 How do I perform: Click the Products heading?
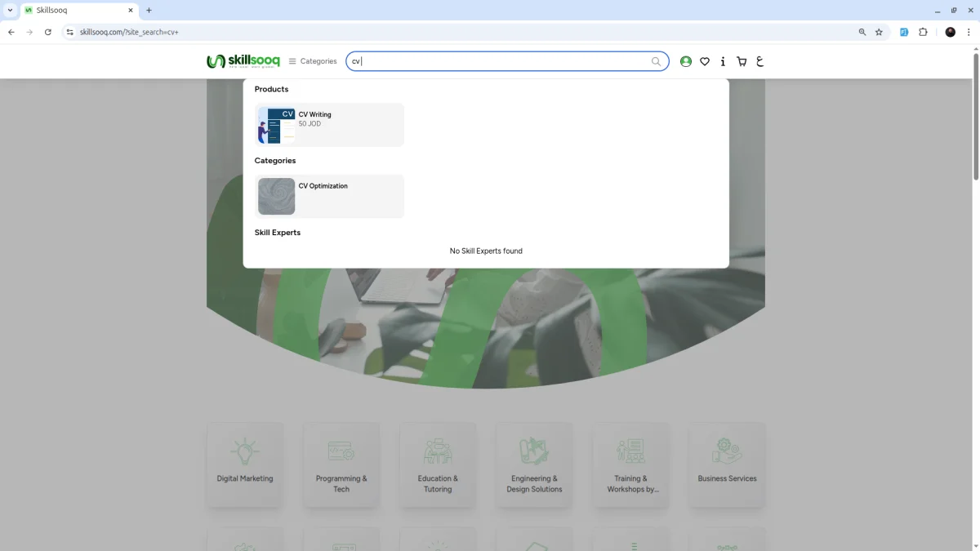coord(271,89)
